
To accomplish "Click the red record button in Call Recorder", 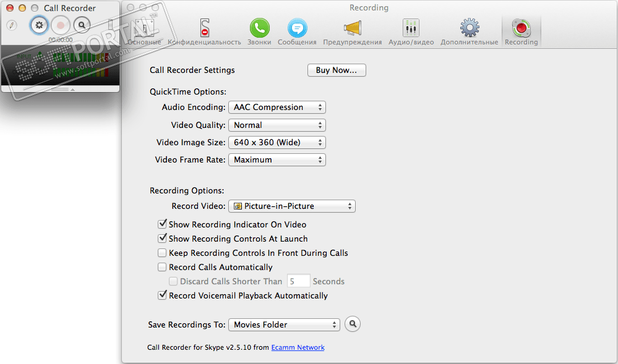I will click(x=60, y=25).
